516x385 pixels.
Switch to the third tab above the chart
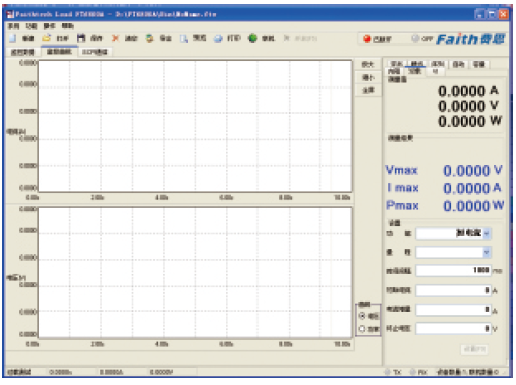tap(95, 52)
